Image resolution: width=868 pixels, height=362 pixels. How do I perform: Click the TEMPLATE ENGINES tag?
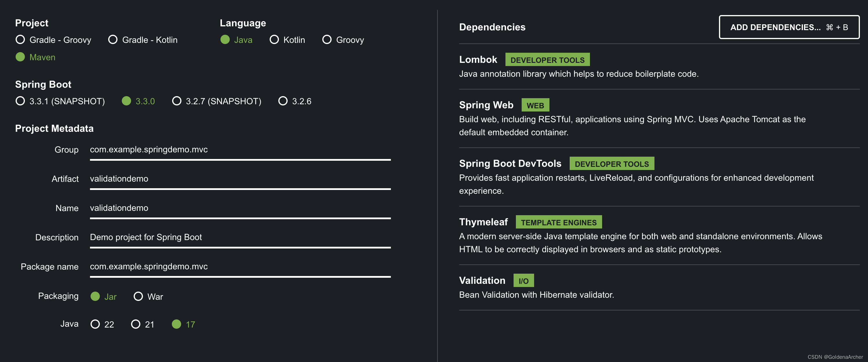pyautogui.click(x=559, y=222)
